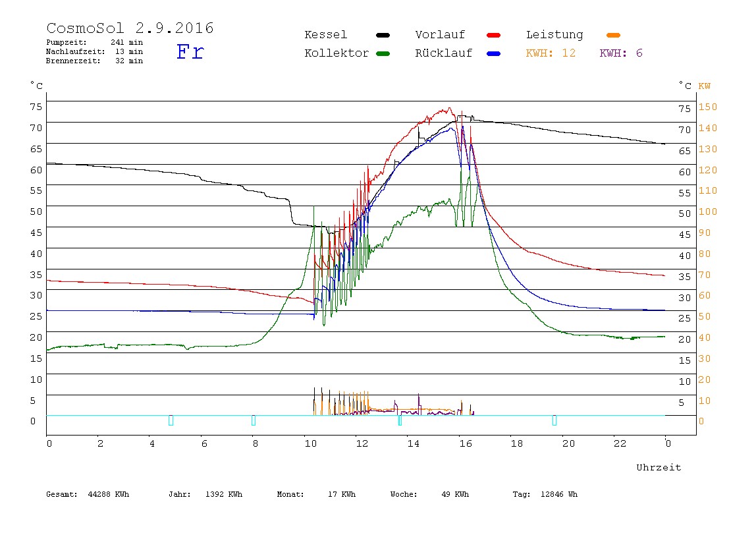
Task: Click the purple "KWH: 6" value
Action: [621, 53]
